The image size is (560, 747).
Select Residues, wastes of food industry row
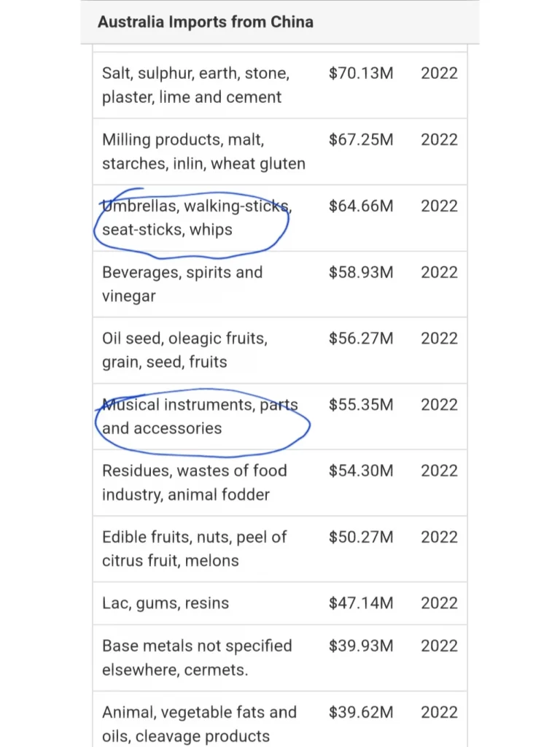(x=280, y=483)
